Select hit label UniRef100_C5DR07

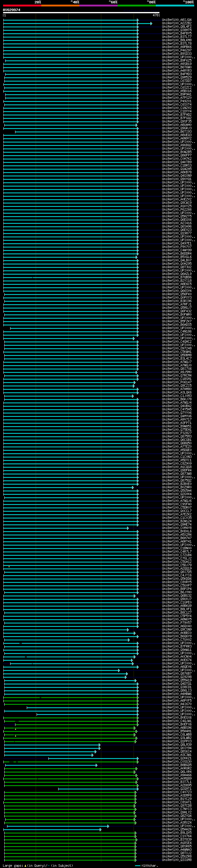click(177, 507)
